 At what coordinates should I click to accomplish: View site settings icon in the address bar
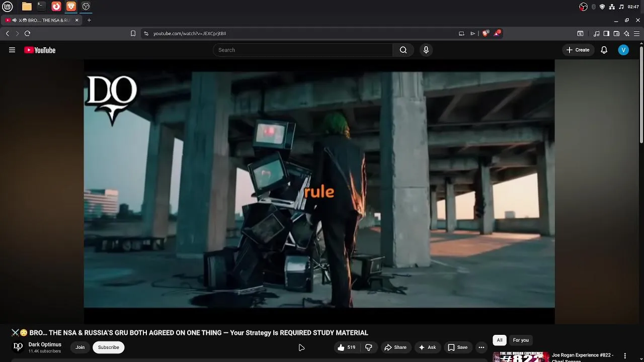coord(146,33)
